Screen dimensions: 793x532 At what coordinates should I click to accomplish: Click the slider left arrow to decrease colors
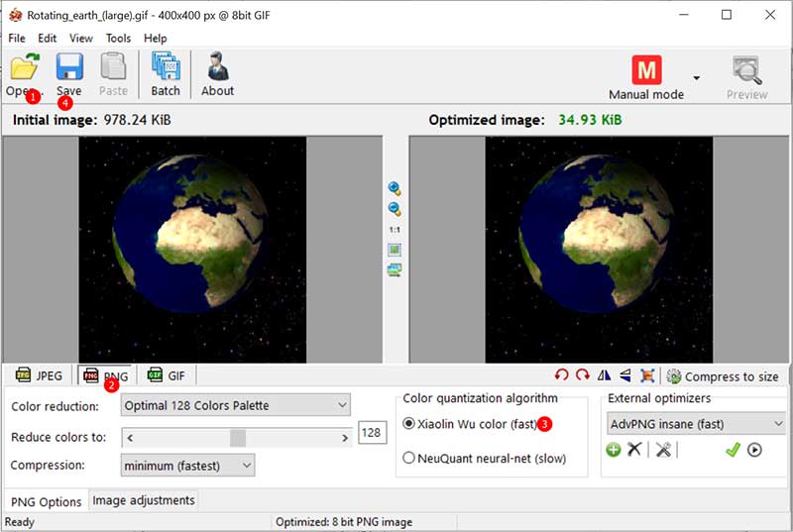[x=130, y=438]
